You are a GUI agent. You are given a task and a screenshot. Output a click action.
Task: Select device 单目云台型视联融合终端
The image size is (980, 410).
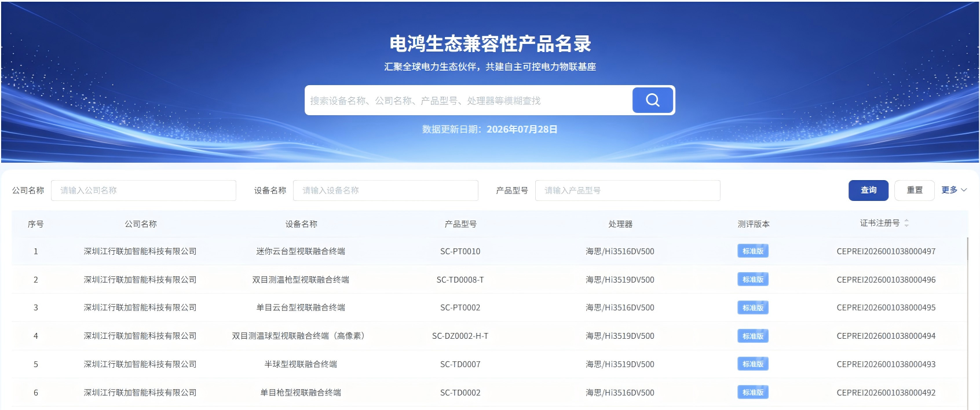[x=301, y=307]
